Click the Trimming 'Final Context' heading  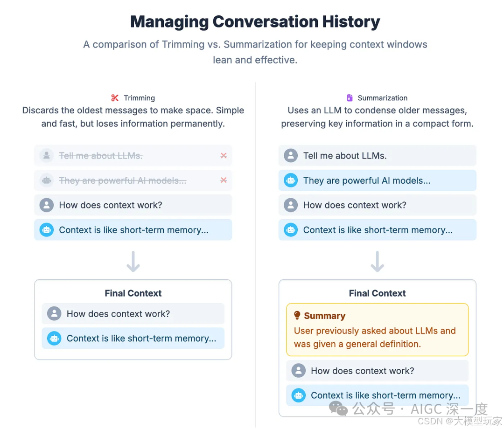click(x=133, y=293)
